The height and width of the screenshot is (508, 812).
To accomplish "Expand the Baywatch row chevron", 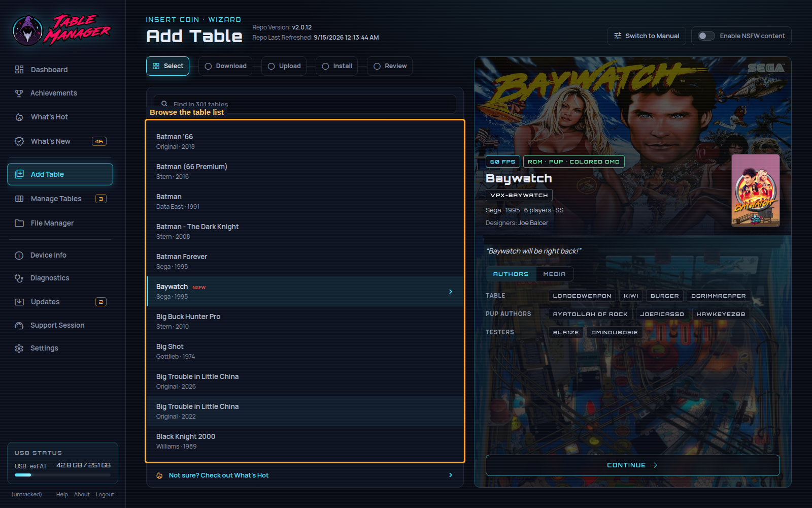I will (x=451, y=292).
